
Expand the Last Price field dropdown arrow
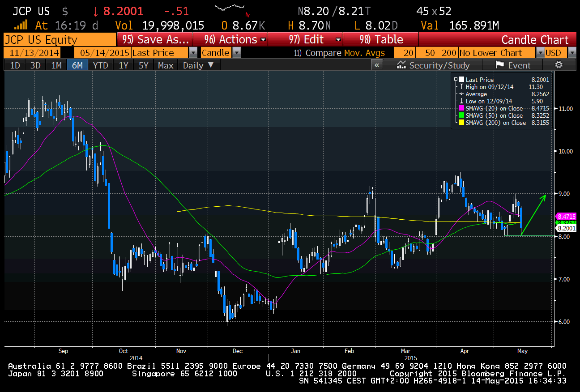click(x=193, y=53)
